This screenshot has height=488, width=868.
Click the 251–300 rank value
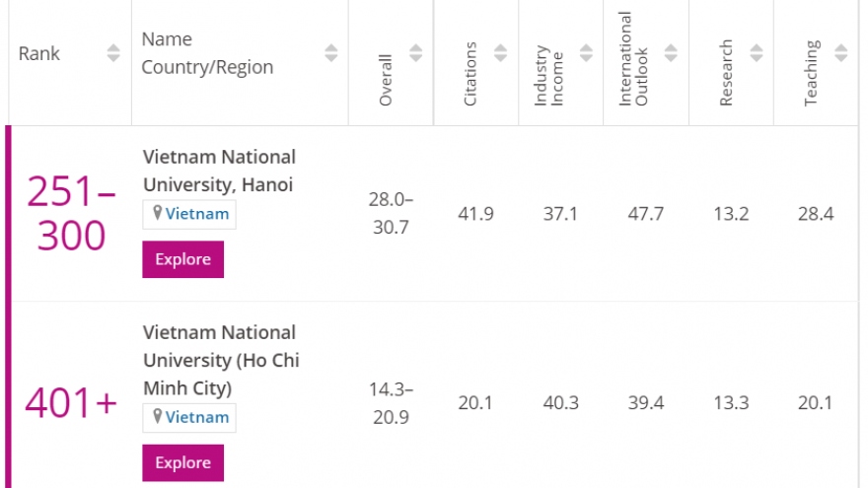tap(66, 214)
